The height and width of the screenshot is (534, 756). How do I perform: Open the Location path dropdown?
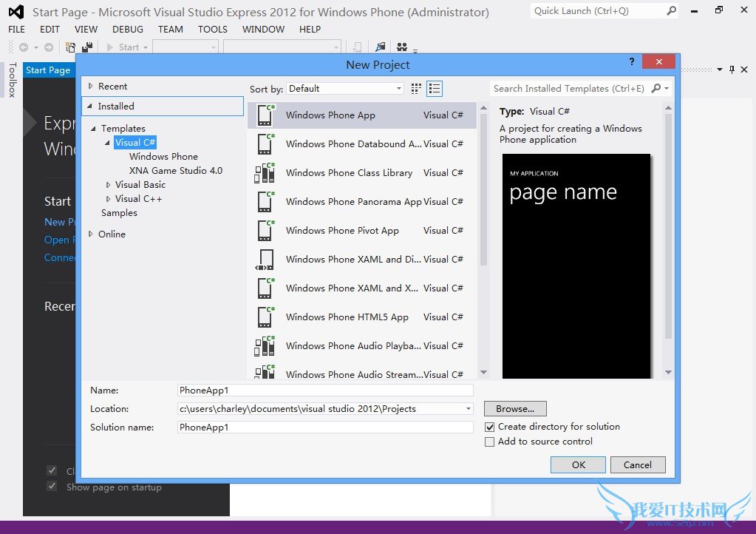coord(468,409)
